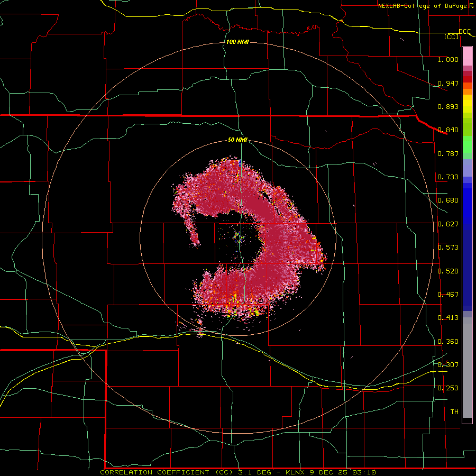This screenshot has width=476, height=476.
Task: Click the DCC label above the legend
Action: click(x=465, y=32)
